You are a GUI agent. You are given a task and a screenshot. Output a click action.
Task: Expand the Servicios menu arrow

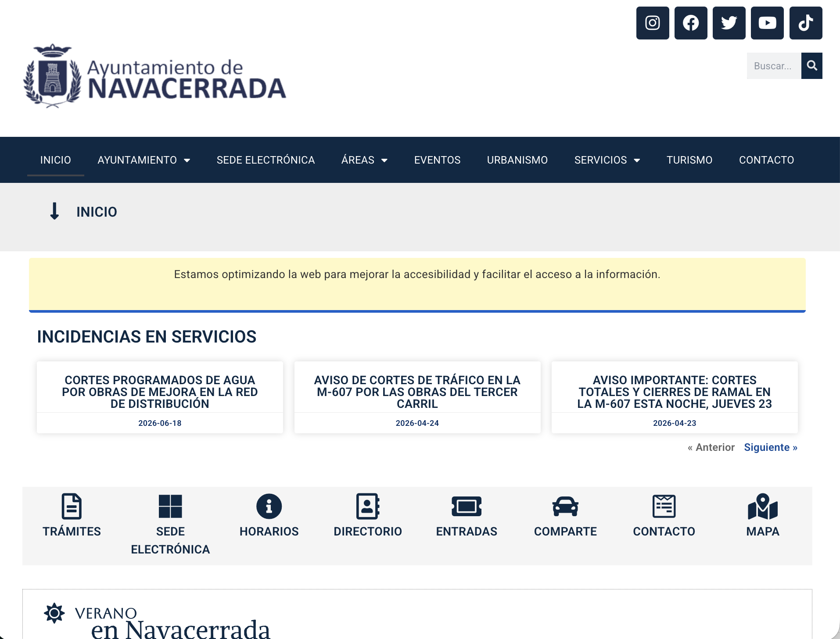(637, 161)
